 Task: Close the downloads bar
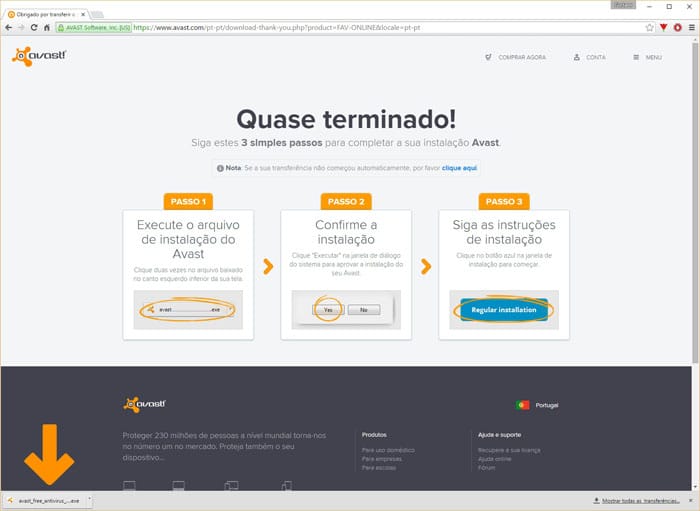click(x=692, y=501)
